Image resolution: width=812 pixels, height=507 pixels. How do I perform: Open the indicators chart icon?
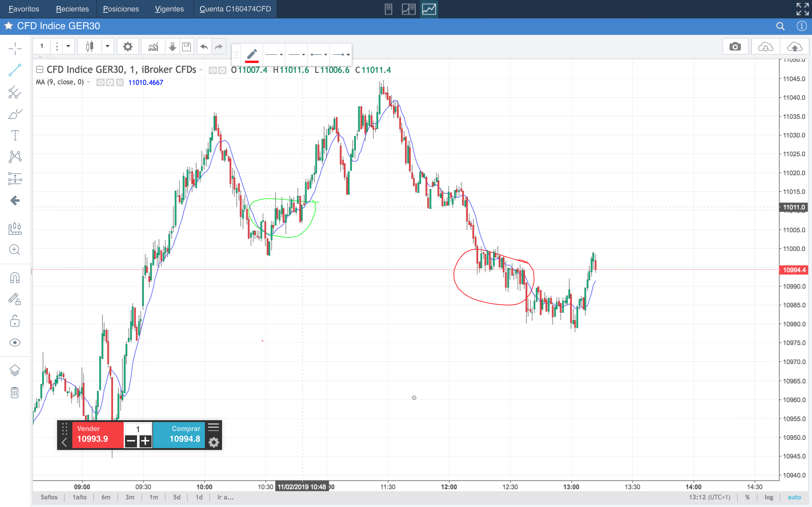[153, 47]
